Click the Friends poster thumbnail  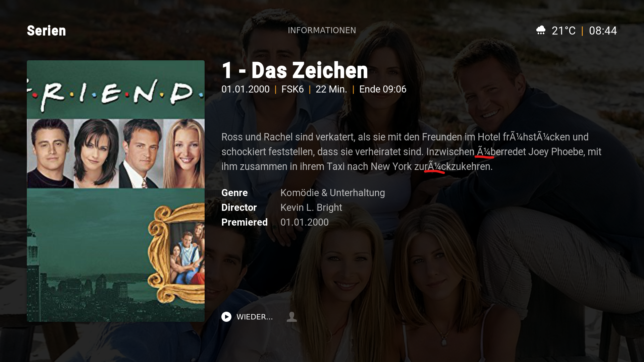[x=116, y=191]
